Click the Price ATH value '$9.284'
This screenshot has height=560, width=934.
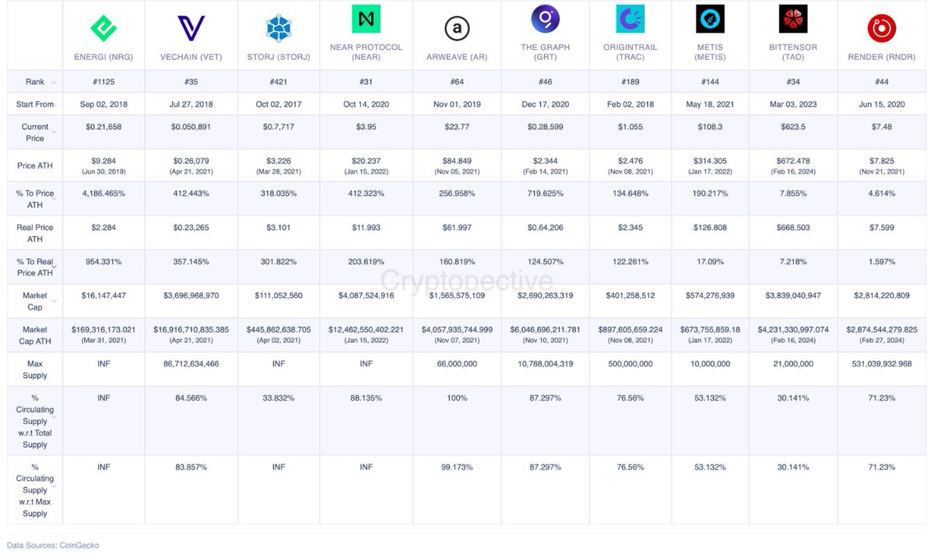104,161
